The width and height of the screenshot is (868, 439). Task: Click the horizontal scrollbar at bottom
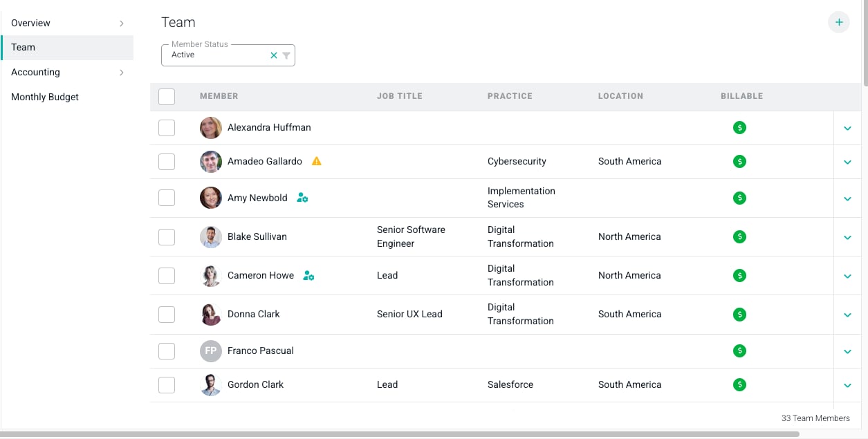tap(400, 434)
